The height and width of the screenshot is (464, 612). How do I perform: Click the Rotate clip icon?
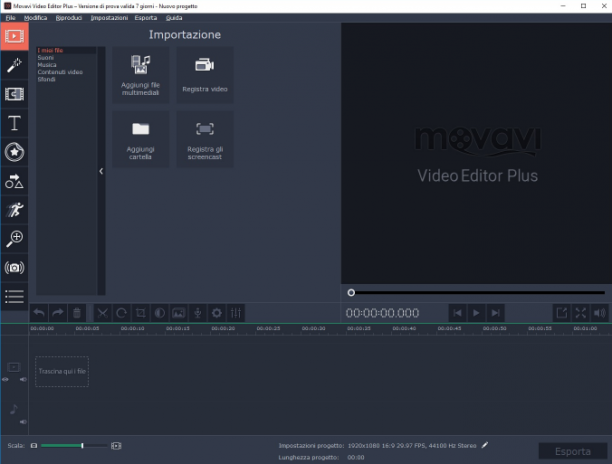click(x=121, y=313)
